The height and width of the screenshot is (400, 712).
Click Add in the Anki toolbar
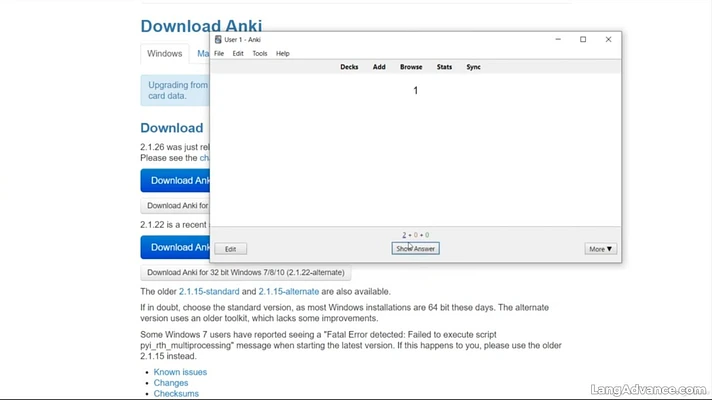point(379,67)
